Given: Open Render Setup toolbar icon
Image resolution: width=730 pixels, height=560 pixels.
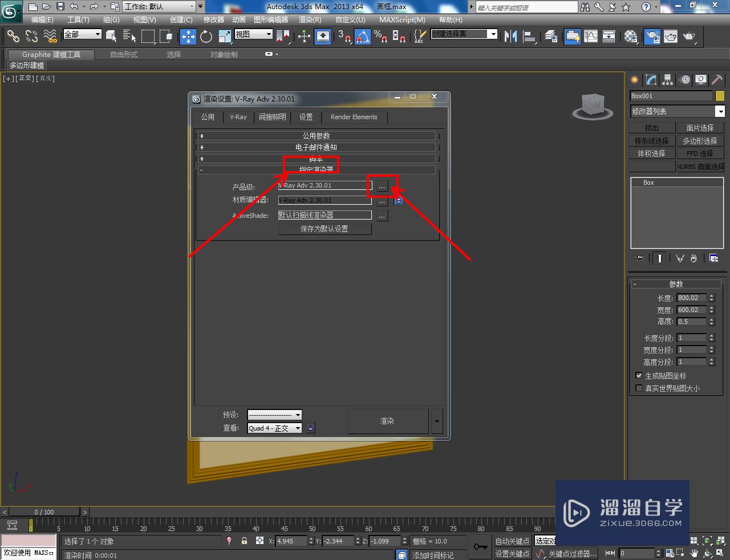Looking at the screenshot, I should tap(652, 36).
